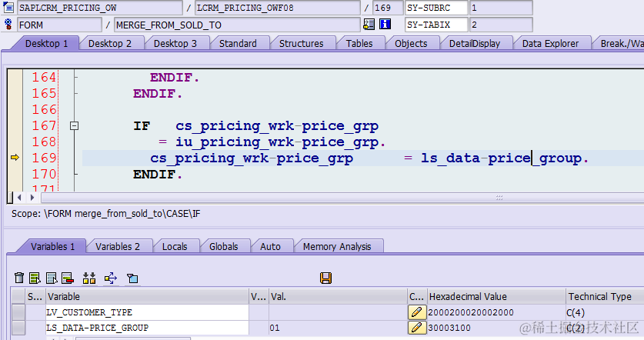Screen dimensions: 644x340
Task: Click the blue information icon
Action: pyautogui.click(x=385, y=24)
